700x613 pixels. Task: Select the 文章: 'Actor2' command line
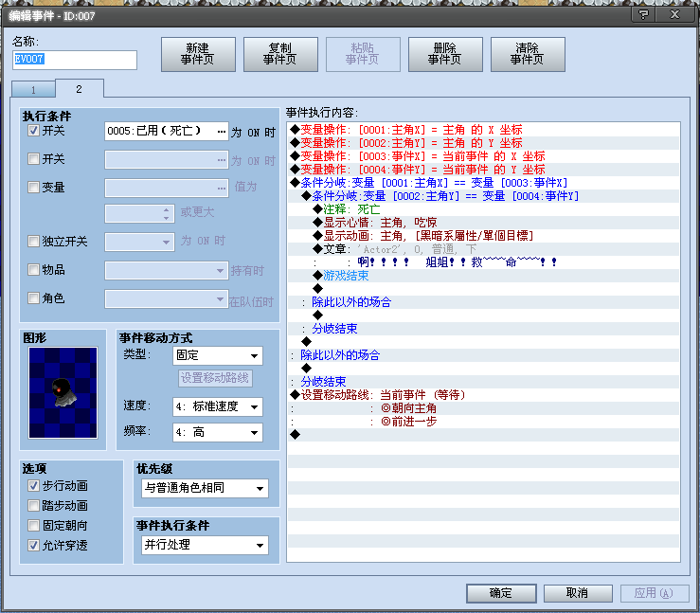(x=483, y=248)
